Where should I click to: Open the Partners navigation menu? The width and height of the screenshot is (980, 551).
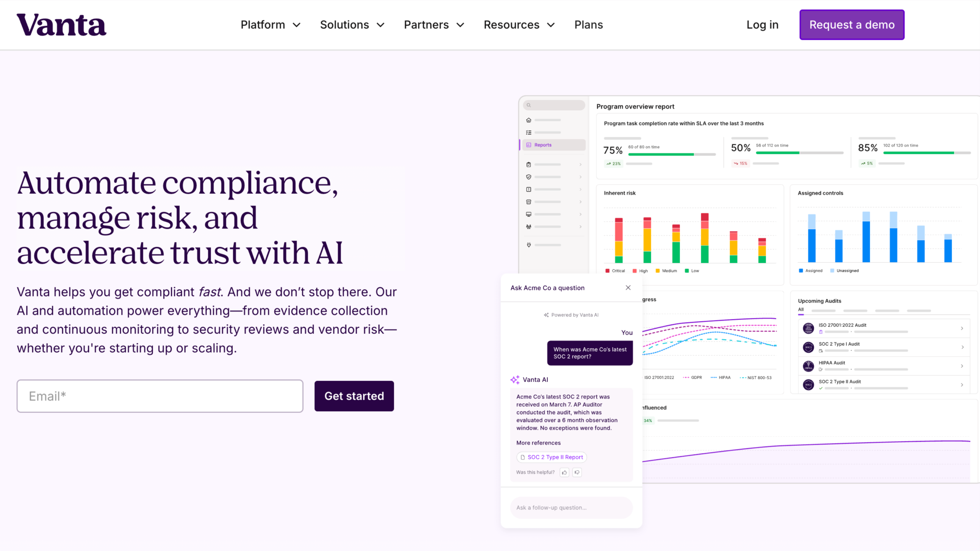pyautogui.click(x=434, y=25)
